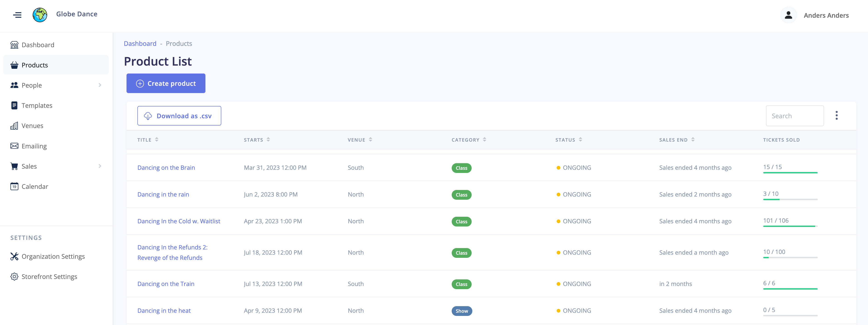
Task: Open the Dancing on the Brain link
Action: [166, 167]
